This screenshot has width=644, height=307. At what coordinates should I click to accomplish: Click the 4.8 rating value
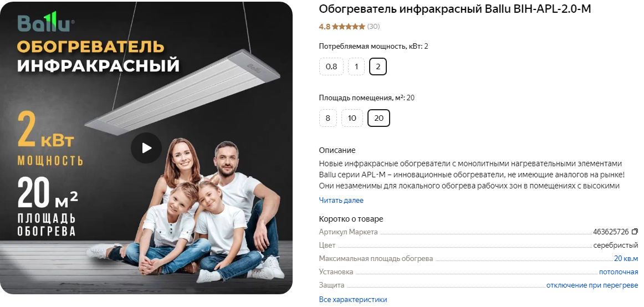click(x=324, y=27)
